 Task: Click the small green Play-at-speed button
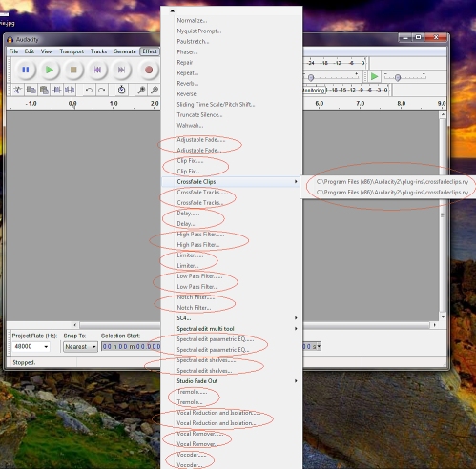(x=375, y=76)
